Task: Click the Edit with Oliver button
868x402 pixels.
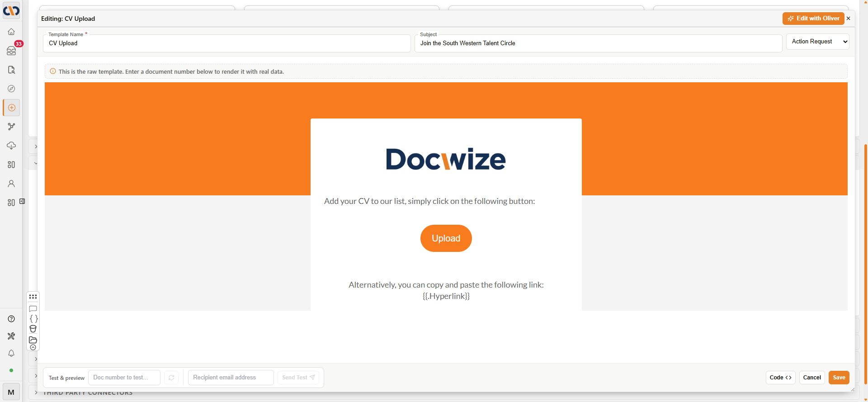Action: [813, 19]
